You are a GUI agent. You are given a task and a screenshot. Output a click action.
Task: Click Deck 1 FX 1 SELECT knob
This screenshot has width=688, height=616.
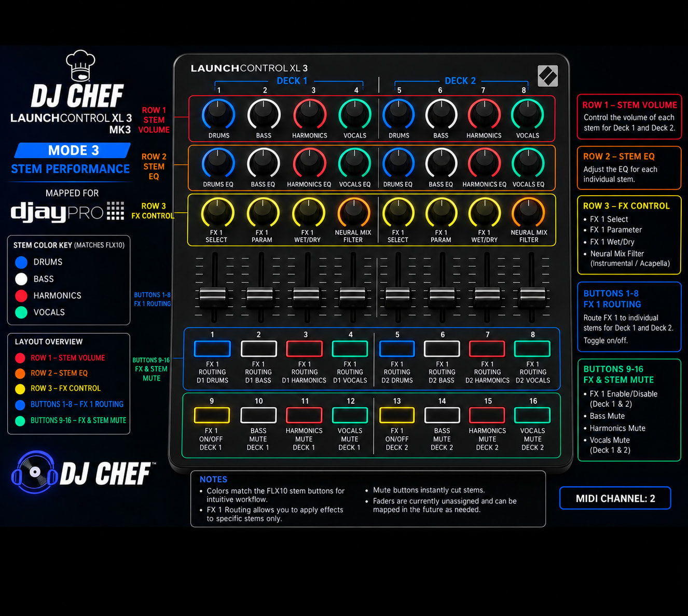coord(217,212)
